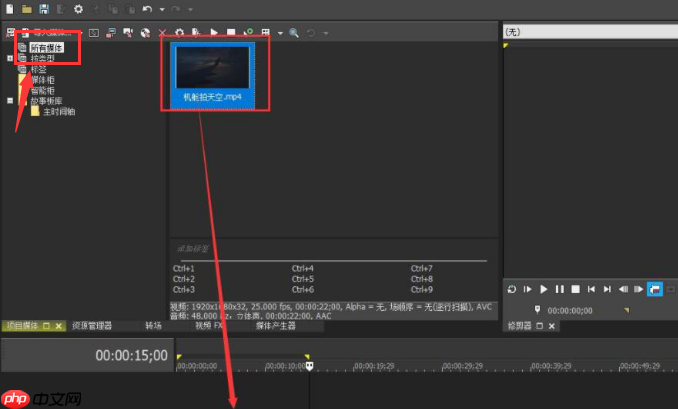
Task: Step to previous frame in the trimmer
Action: point(623,289)
